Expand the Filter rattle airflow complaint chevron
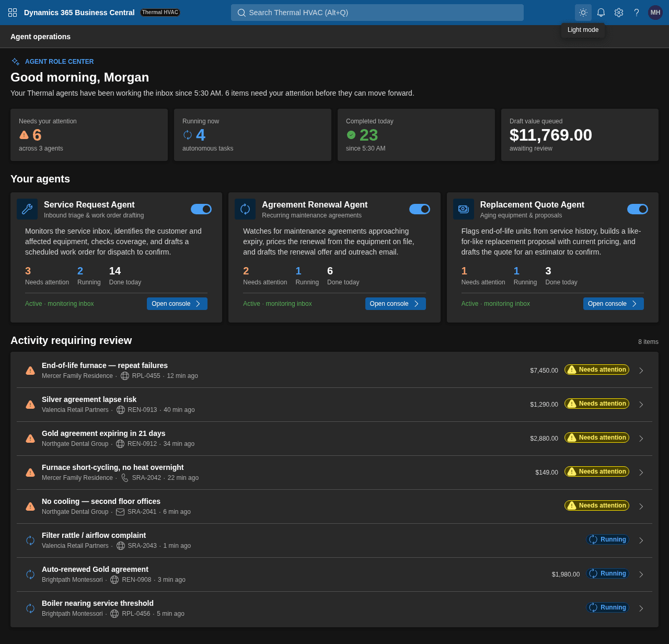 pos(641,540)
